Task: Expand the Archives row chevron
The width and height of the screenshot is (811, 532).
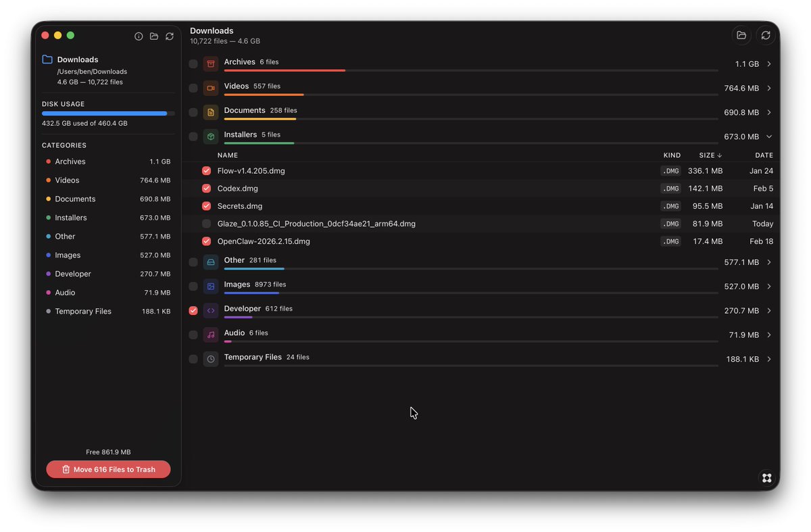Action: 769,64
